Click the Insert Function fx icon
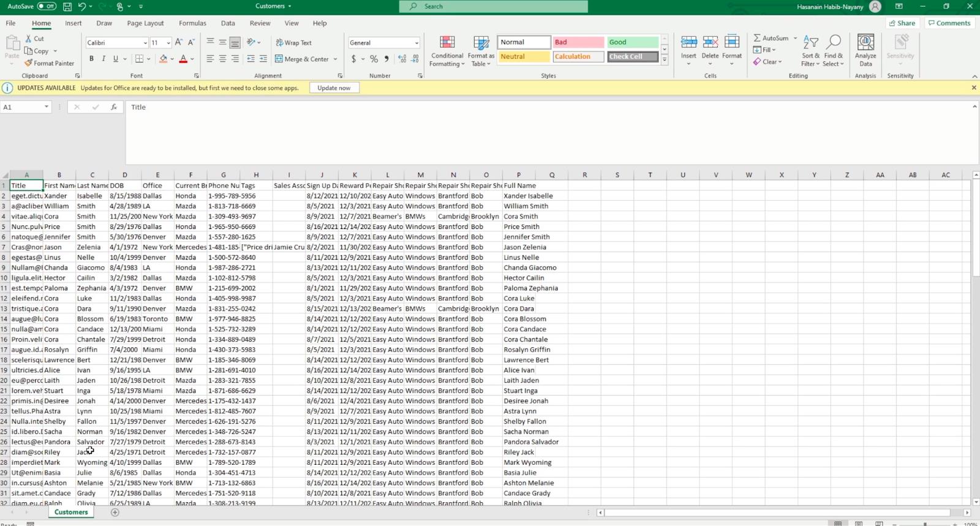Image resolution: width=980 pixels, height=526 pixels. (114, 107)
